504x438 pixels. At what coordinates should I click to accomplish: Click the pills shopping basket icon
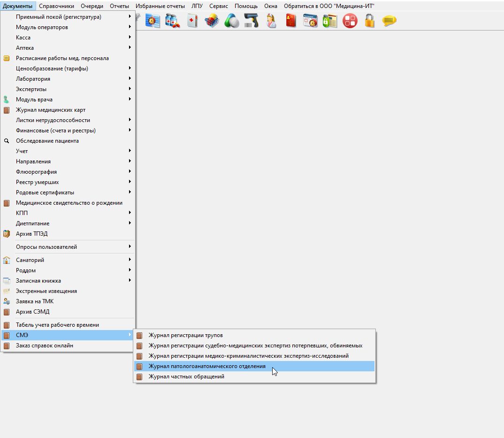[212, 21]
